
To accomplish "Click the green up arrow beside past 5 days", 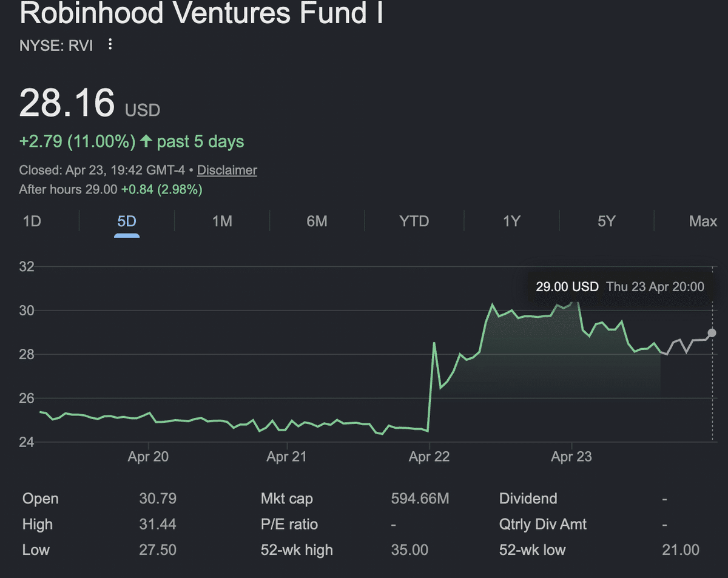I will (x=146, y=142).
